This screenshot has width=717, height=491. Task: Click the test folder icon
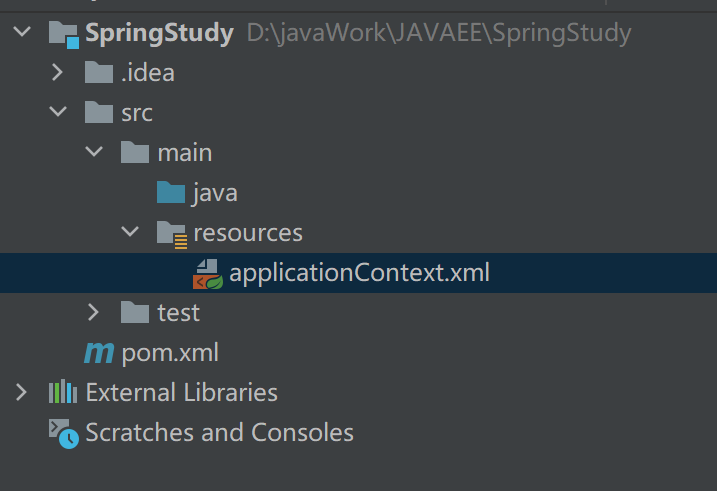(135, 312)
